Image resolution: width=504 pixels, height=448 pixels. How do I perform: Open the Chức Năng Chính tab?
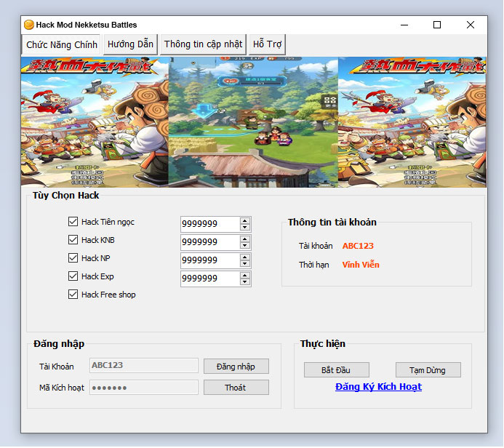tap(61, 44)
